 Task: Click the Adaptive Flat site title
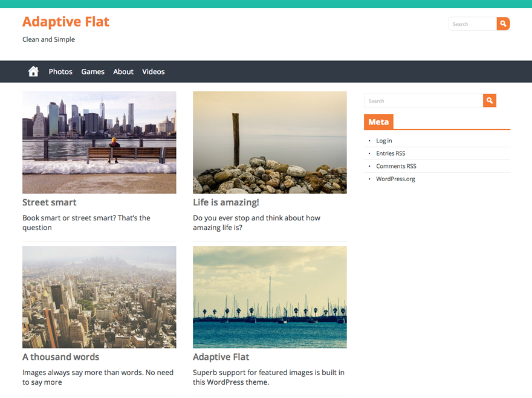click(x=65, y=22)
